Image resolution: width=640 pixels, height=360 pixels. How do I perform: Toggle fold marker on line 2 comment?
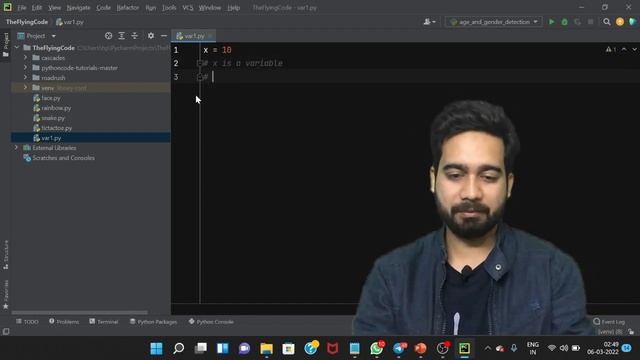[200, 63]
